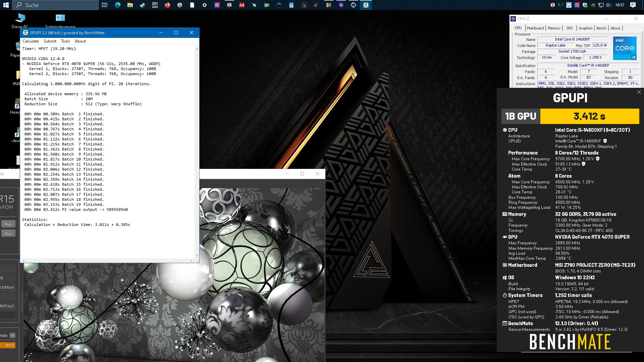This screenshot has height=362, width=644.
Task: Click the GPUPI horizontal scrollbar left arrow
Action: click(x=23, y=260)
